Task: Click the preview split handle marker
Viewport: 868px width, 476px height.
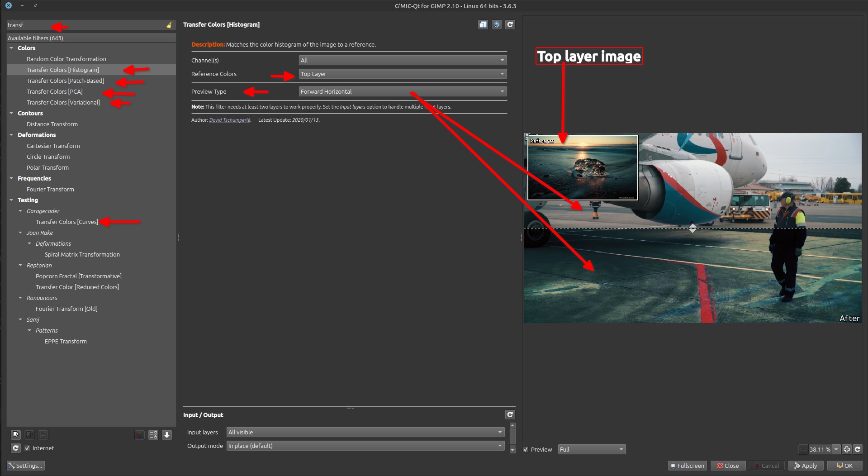Action: (x=693, y=228)
